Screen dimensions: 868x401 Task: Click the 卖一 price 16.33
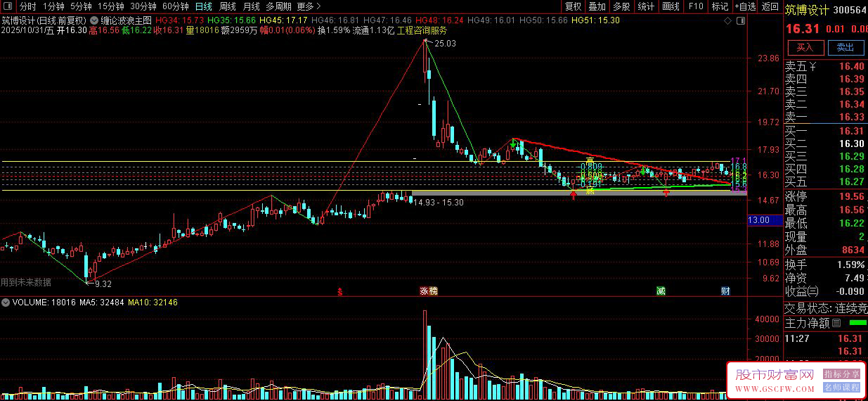tap(851, 117)
